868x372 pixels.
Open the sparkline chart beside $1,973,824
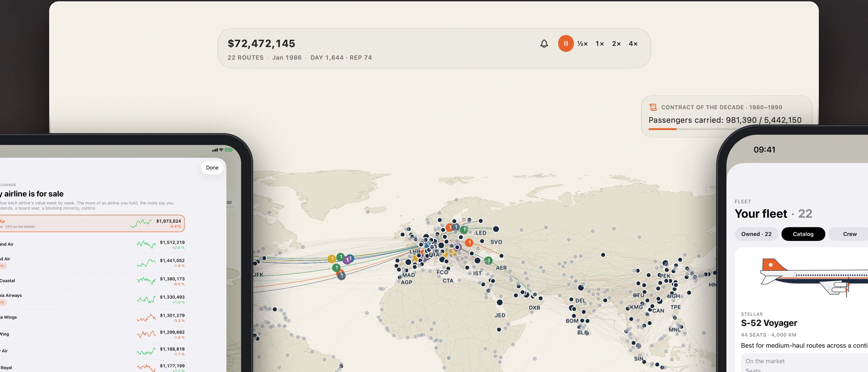pos(141,223)
